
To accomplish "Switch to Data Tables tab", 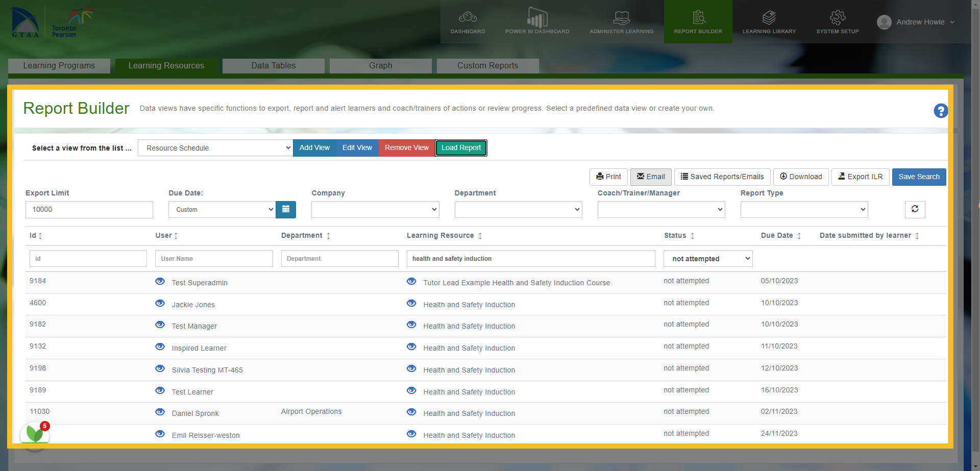I will [x=274, y=66].
